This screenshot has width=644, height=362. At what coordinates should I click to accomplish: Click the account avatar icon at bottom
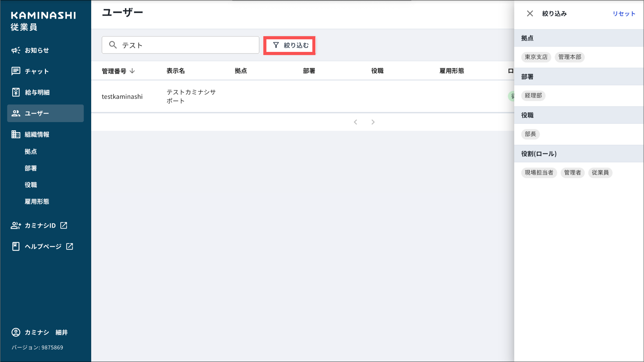[16, 332]
